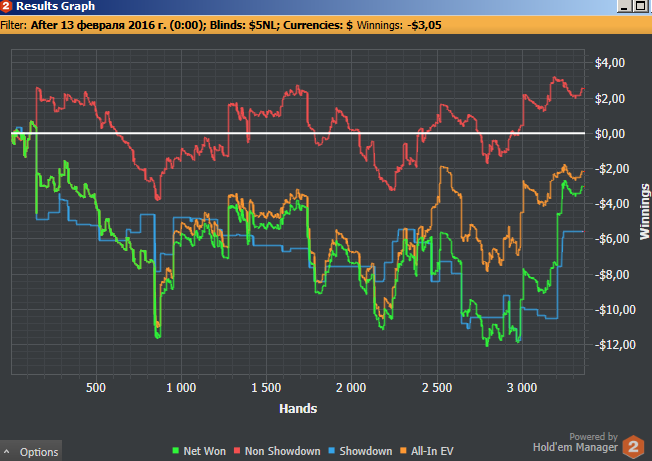The width and height of the screenshot is (652, 461).
Task: Click the All-In EV orange legend swatch
Action: 403,451
